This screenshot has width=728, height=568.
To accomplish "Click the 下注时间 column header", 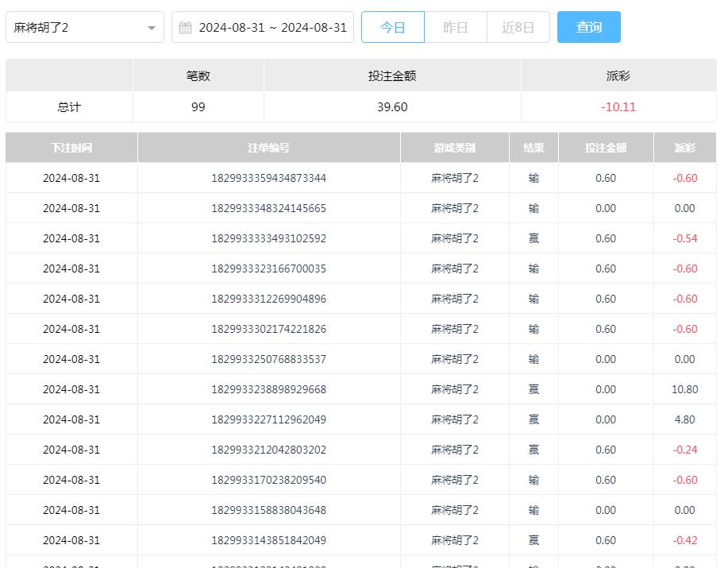I will tap(71, 148).
